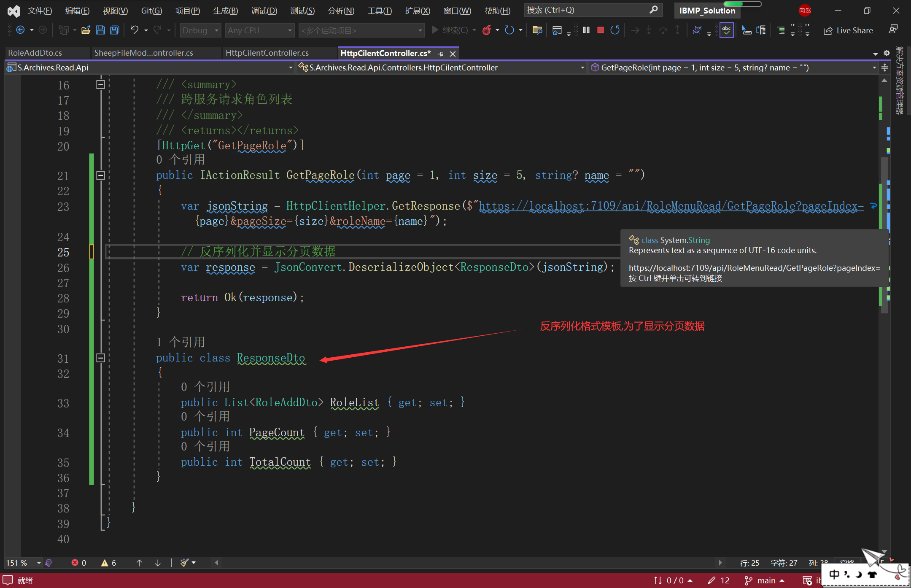Screen dimensions: 911x588
Task: Pin the active HttpCilentController.cs* tab
Action: click(441, 54)
